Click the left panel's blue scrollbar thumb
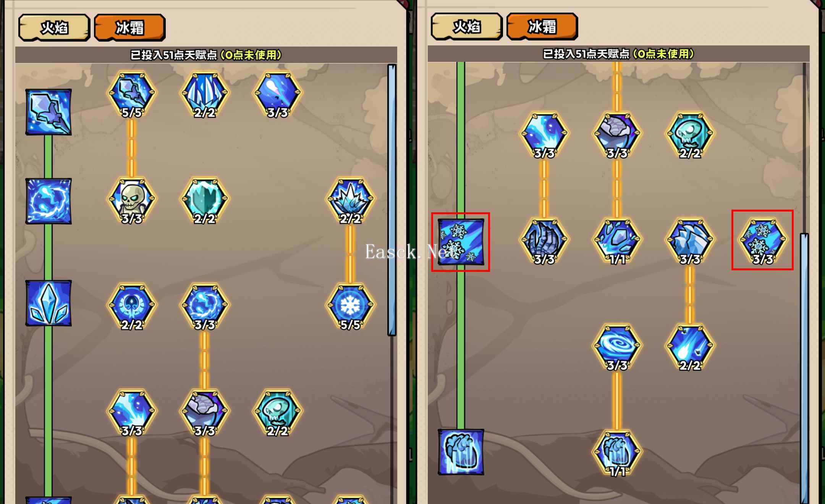Image resolution: width=825 pixels, height=504 pixels. pyautogui.click(x=391, y=200)
